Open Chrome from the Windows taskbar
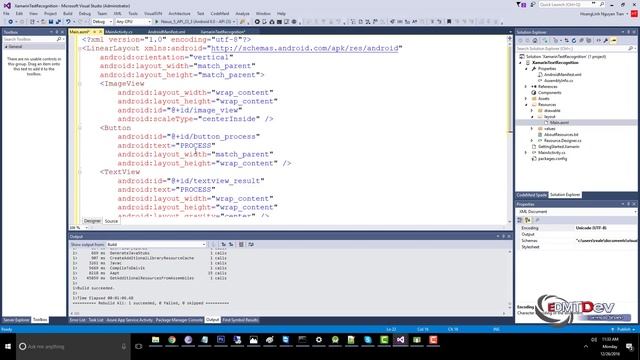 (172, 340)
